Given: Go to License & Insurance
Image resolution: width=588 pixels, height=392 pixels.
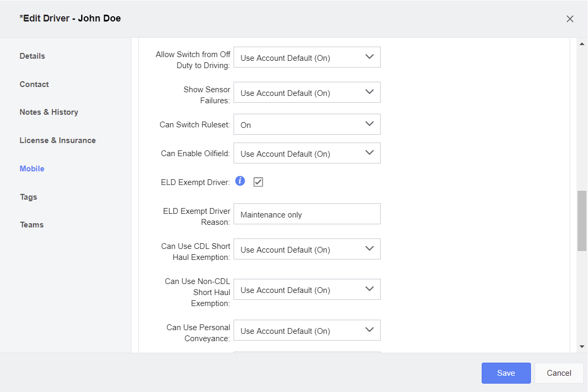Looking at the screenshot, I should point(58,140).
